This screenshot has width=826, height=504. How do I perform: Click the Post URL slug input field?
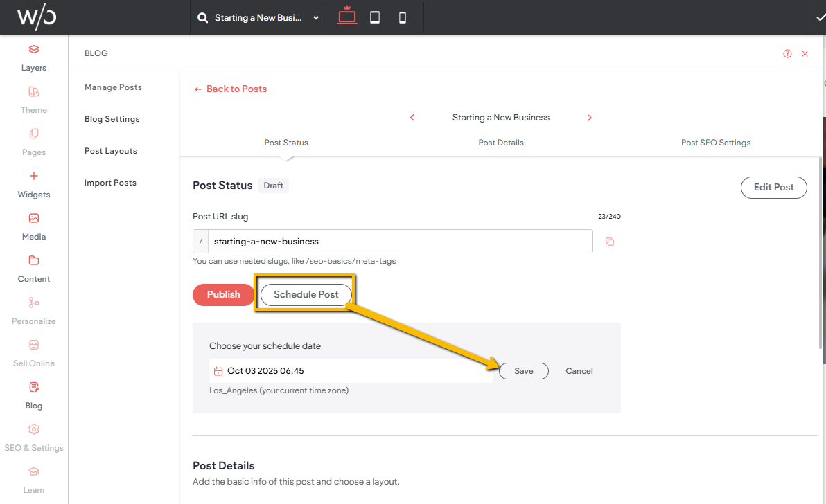(400, 242)
